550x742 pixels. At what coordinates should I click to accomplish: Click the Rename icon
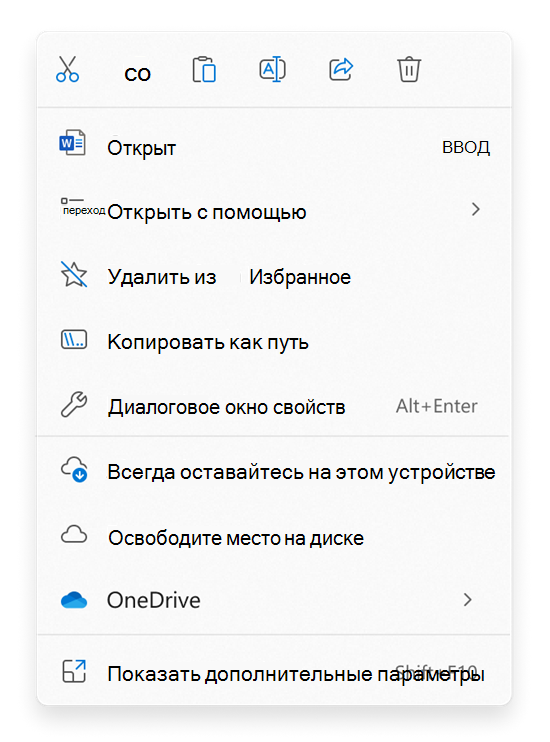click(x=272, y=70)
